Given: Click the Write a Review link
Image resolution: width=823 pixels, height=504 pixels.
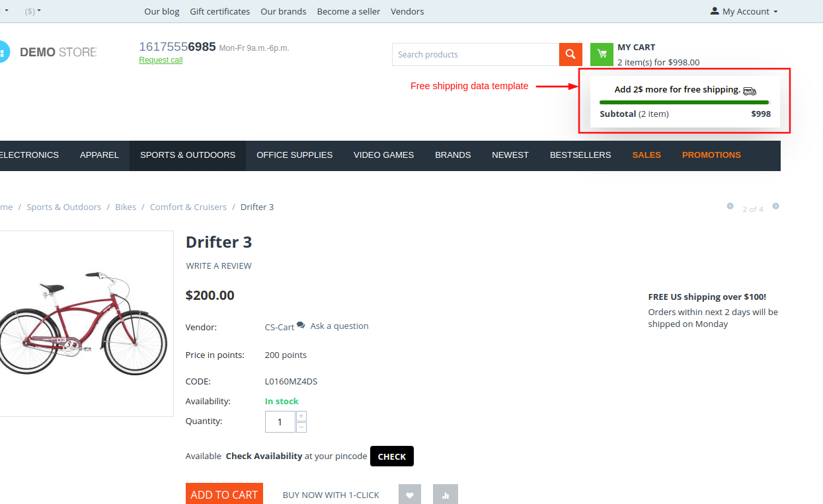Looking at the screenshot, I should (219, 266).
